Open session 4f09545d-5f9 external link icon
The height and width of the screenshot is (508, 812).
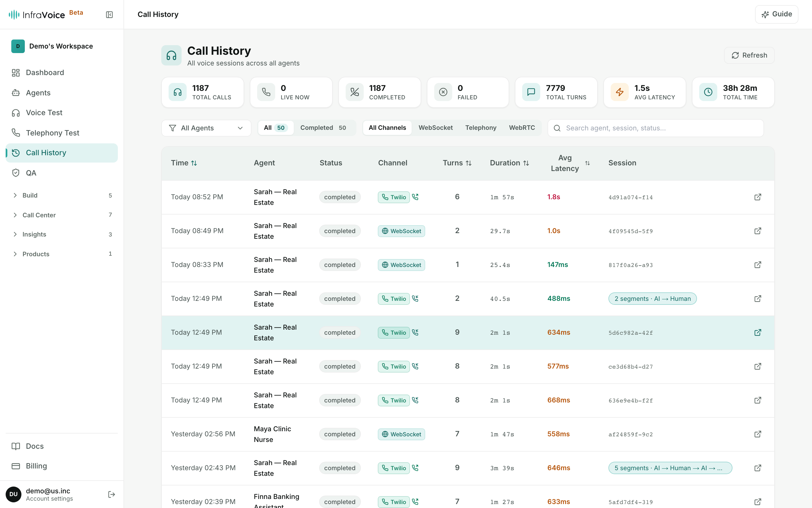click(758, 231)
